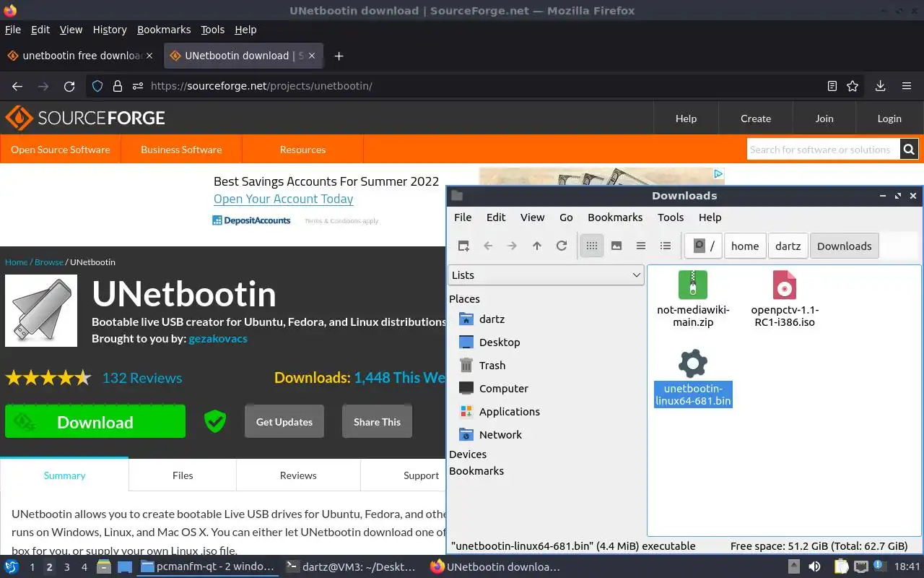Click Get Updates button
This screenshot has height=578, width=924.
[284, 422]
